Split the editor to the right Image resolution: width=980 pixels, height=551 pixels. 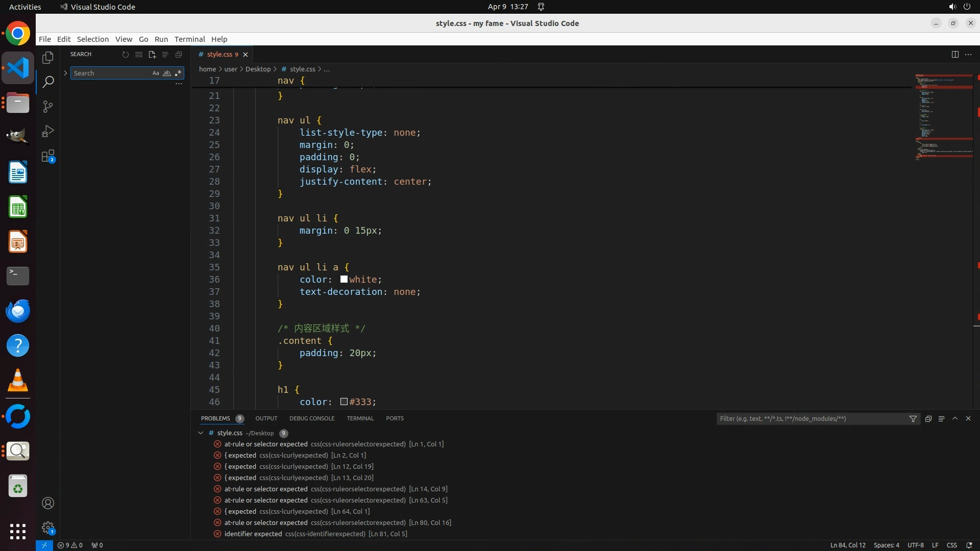pyautogui.click(x=954, y=55)
